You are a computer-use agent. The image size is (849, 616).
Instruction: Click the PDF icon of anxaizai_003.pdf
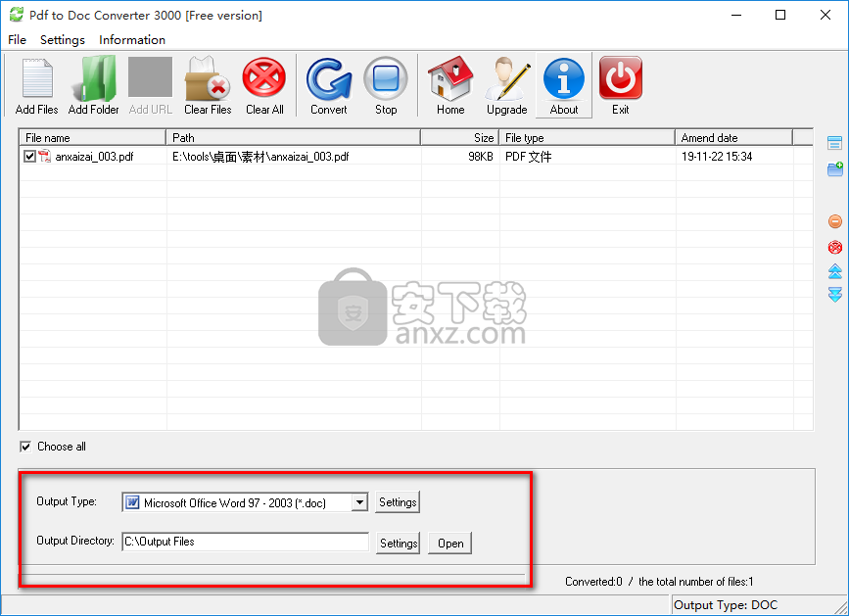(44, 157)
